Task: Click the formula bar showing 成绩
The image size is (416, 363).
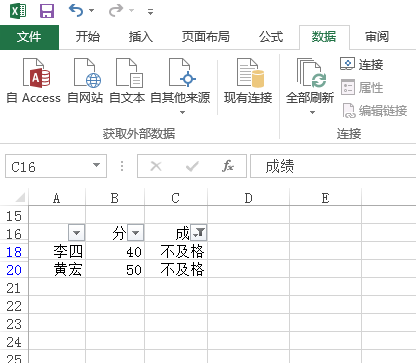Action: point(333,166)
